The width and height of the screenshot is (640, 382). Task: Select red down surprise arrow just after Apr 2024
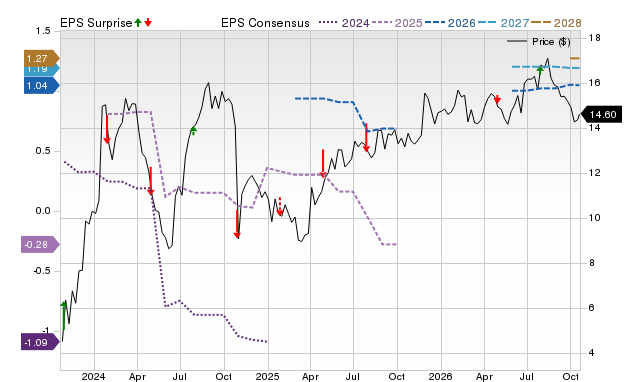(x=151, y=181)
